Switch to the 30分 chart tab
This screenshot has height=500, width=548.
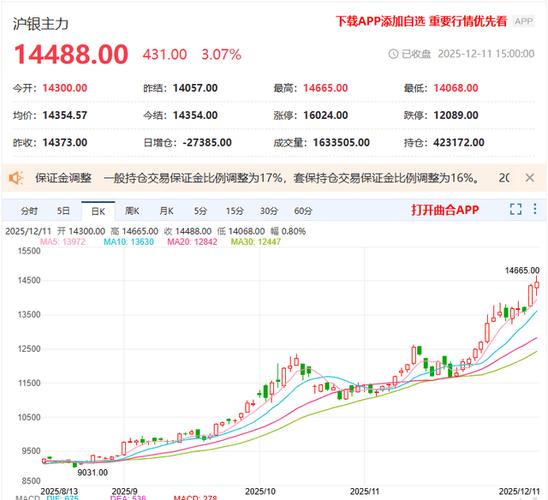point(269,211)
